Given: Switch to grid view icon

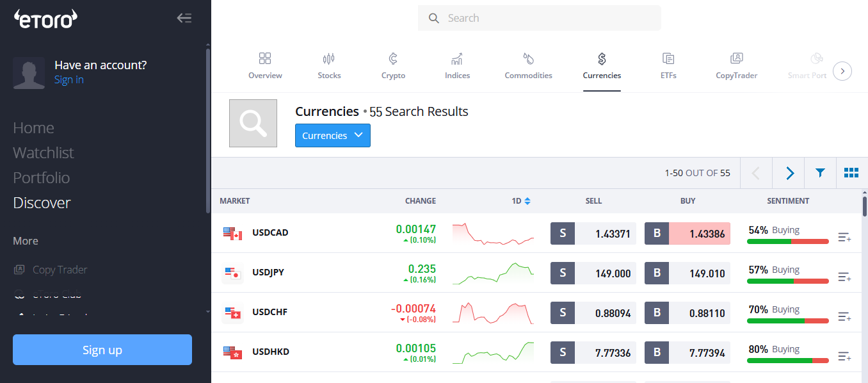Looking at the screenshot, I should 851,173.
